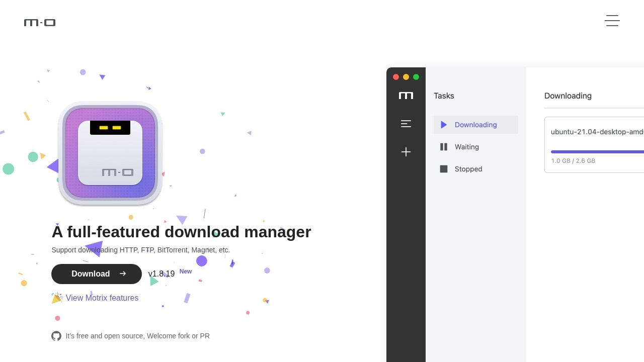Image resolution: width=644 pixels, height=362 pixels.
Task: Select the ubuntu-21.04-desktop download task
Action: (597, 132)
